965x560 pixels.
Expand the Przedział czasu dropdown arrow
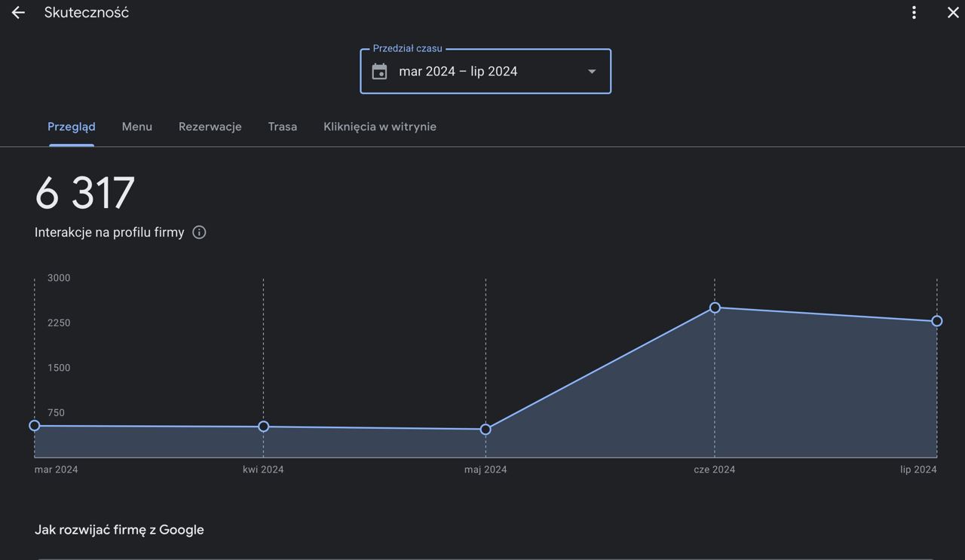tap(592, 72)
